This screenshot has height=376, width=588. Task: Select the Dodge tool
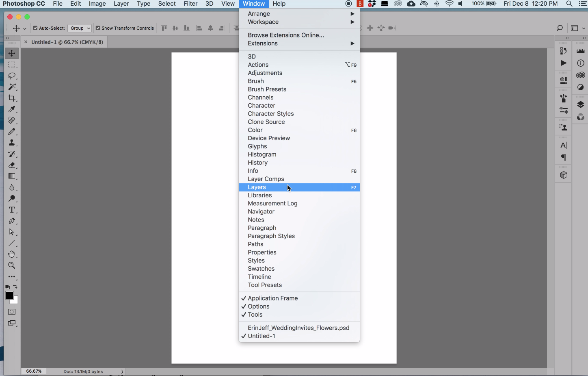12,198
